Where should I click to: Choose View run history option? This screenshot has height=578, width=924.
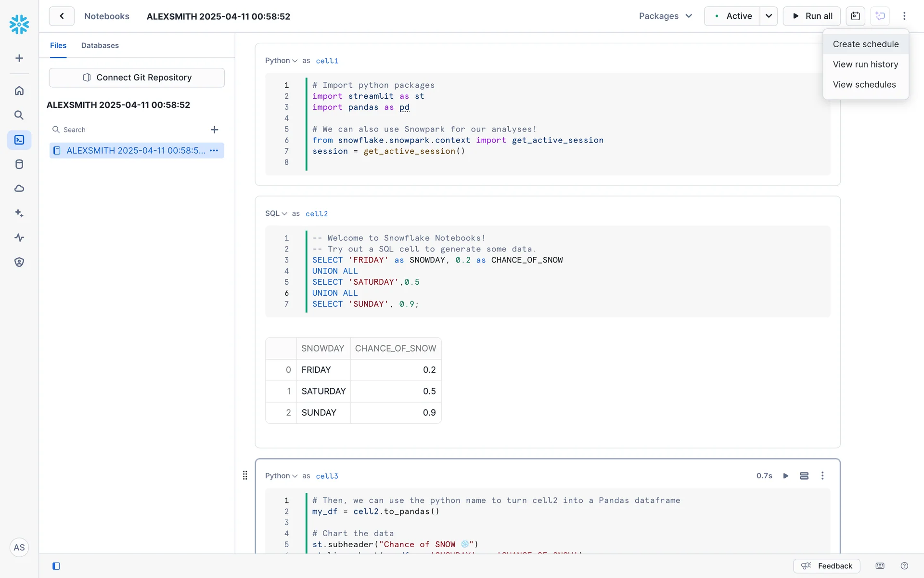[865, 65]
